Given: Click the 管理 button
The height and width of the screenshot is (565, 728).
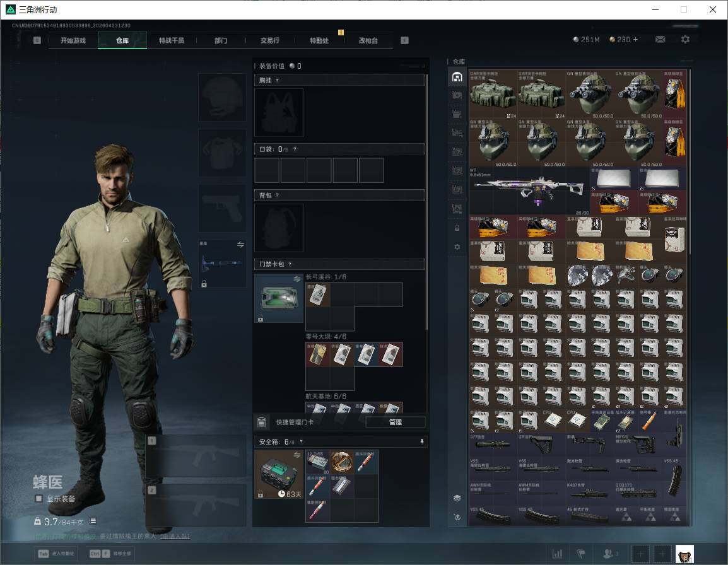Looking at the screenshot, I should tap(395, 422).
